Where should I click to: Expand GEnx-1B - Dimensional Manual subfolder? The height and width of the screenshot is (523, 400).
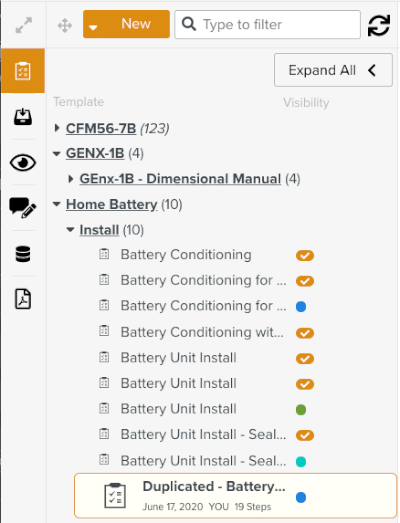70,179
